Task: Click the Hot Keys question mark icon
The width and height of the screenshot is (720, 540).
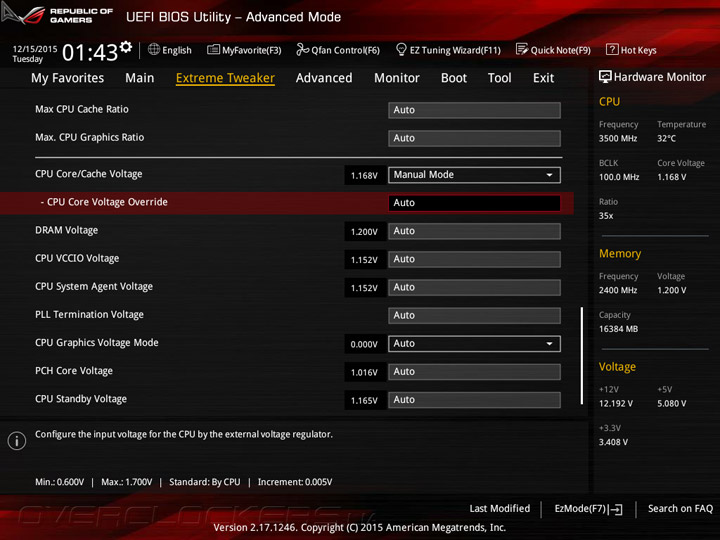Action: pyautogui.click(x=612, y=49)
